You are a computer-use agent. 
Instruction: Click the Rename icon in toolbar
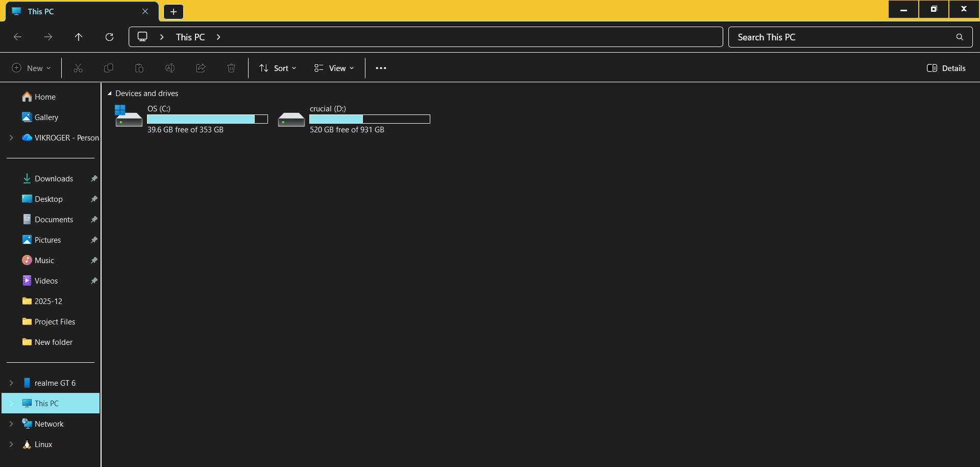point(170,68)
